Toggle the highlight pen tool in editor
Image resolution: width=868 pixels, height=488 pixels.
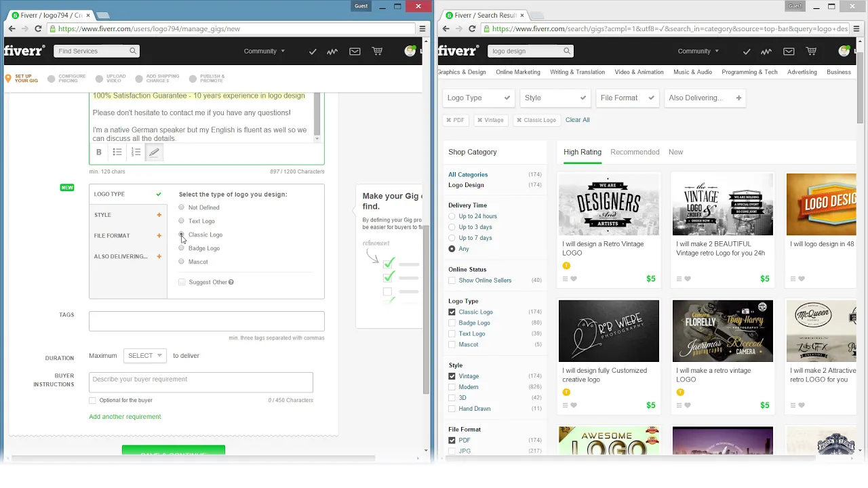154,152
